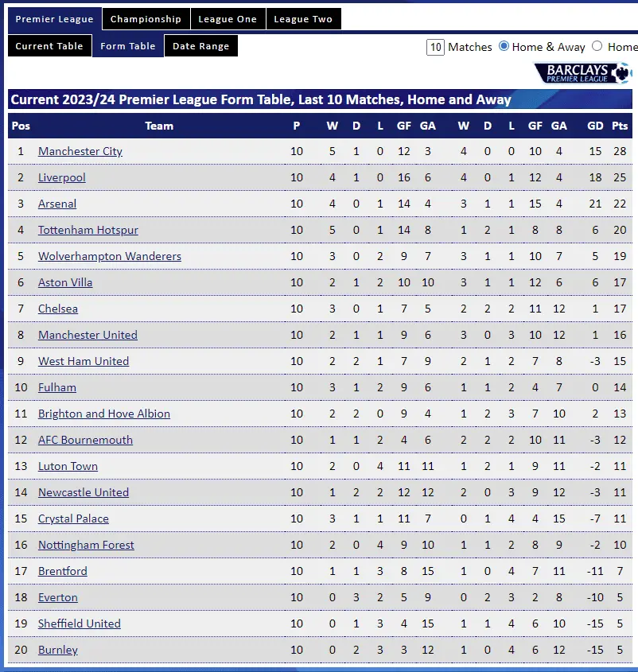The width and height of the screenshot is (638, 672).
Task: Click the Team column header
Action: [x=159, y=126]
